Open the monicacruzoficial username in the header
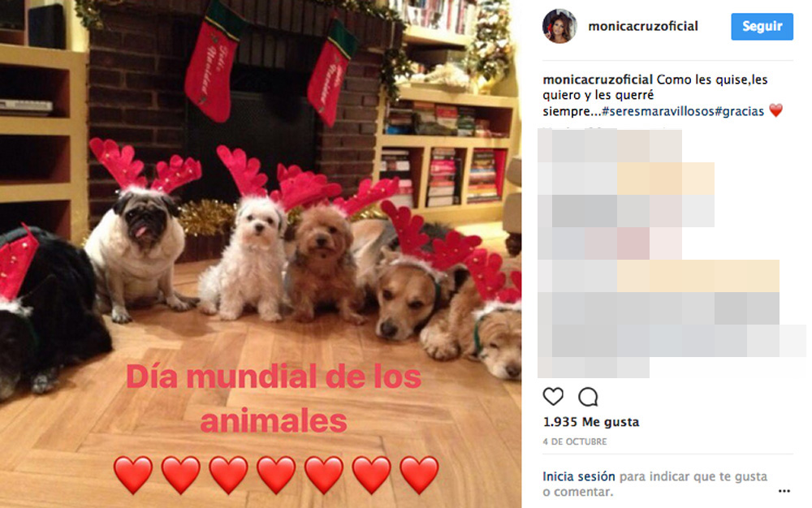This screenshot has height=508, width=812. [642, 27]
